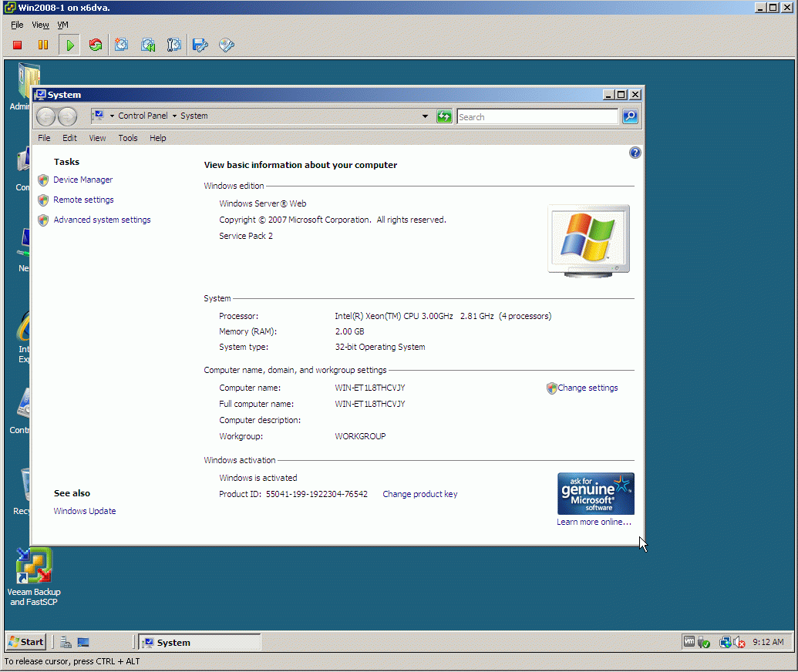The width and height of the screenshot is (798, 672).
Task: Connect CD/DVD device toolbar icon
Action: click(x=227, y=45)
